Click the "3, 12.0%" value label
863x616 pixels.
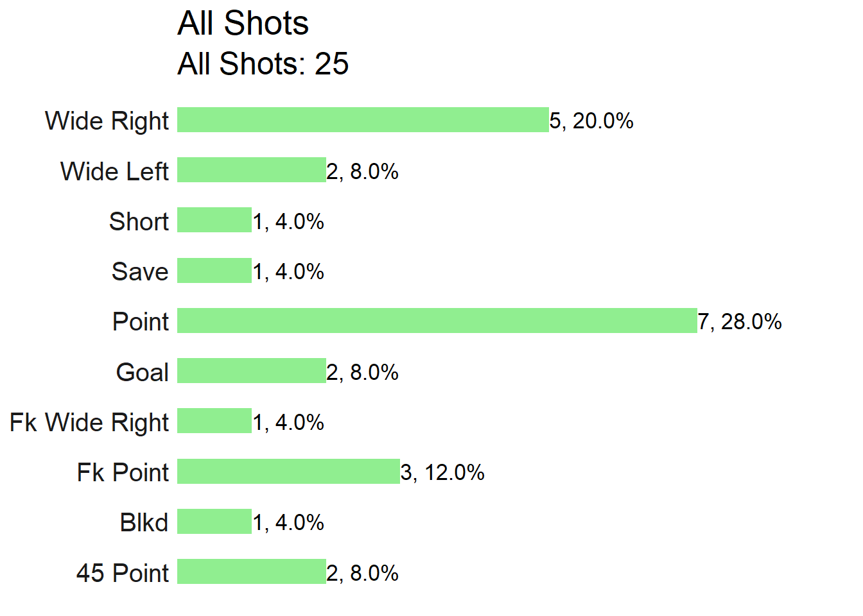[442, 473]
